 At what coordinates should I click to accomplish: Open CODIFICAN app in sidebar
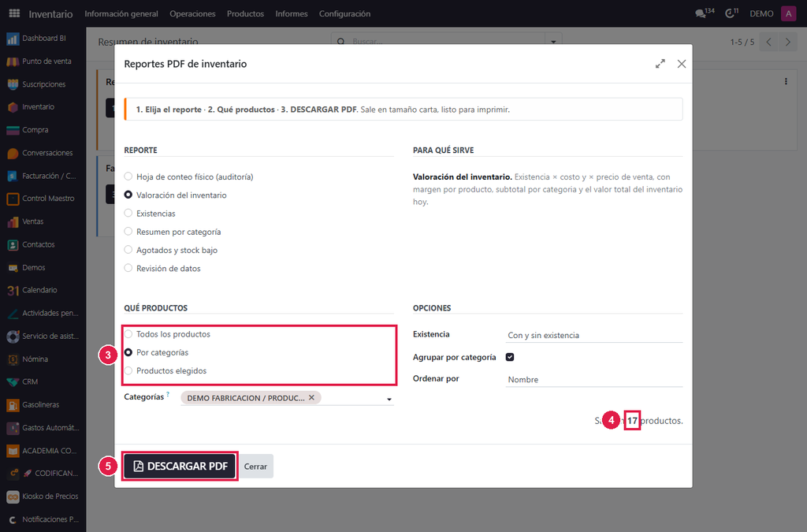pos(43,474)
